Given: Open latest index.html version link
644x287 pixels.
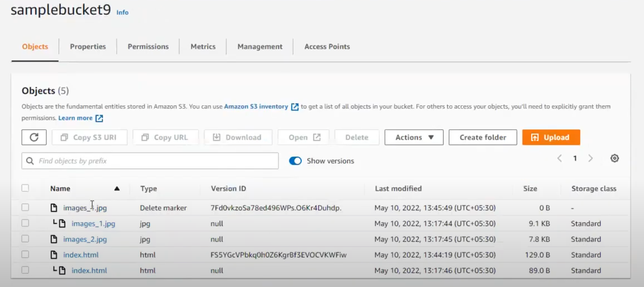Looking at the screenshot, I should (x=81, y=255).
